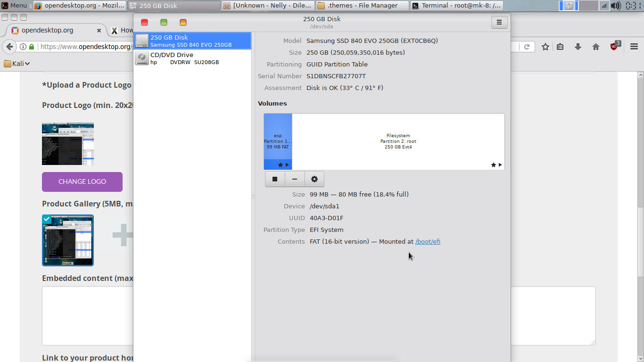Switch to the Unknown - Nelly taskbar window
Image resolution: width=644 pixels, height=362 pixels.
[268, 6]
